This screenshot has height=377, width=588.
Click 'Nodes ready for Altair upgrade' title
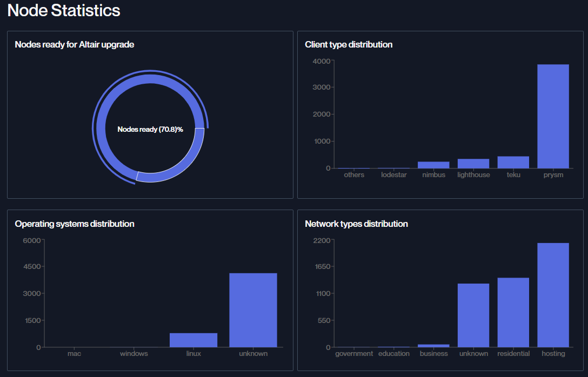tap(75, 44)
